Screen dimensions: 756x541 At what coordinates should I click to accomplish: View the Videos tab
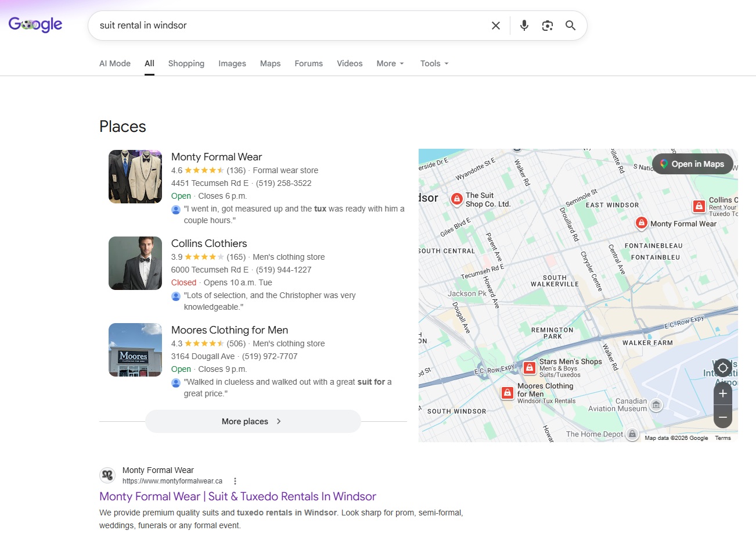(x=350, y=63)
